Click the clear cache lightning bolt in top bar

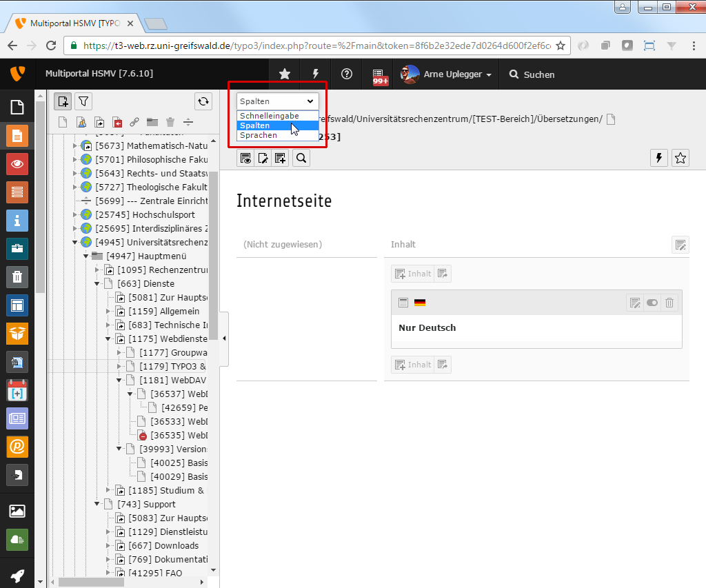click(316, 74)
